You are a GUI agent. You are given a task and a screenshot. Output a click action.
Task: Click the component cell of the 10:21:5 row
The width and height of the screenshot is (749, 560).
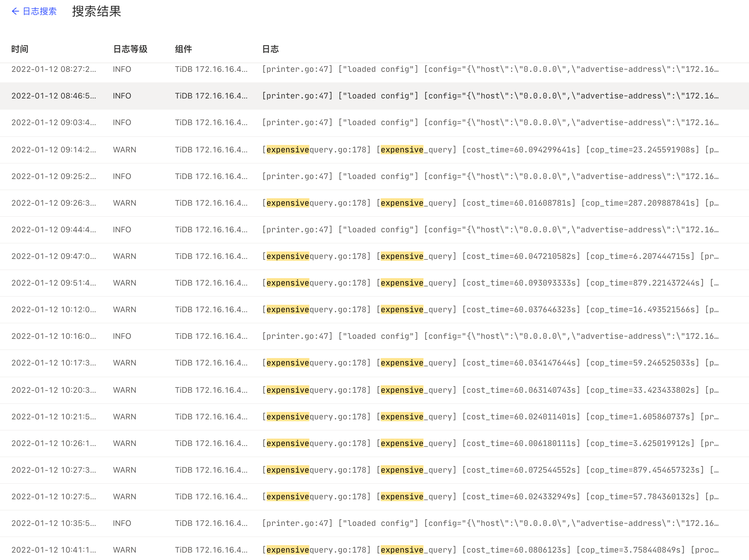coord(211,417)
